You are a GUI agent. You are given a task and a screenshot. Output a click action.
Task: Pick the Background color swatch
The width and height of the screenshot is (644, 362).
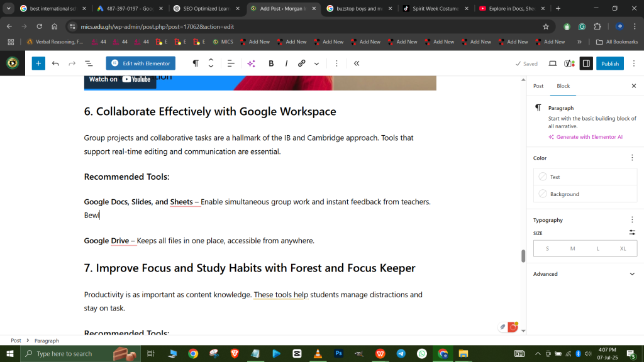click(x=543, y=194)
